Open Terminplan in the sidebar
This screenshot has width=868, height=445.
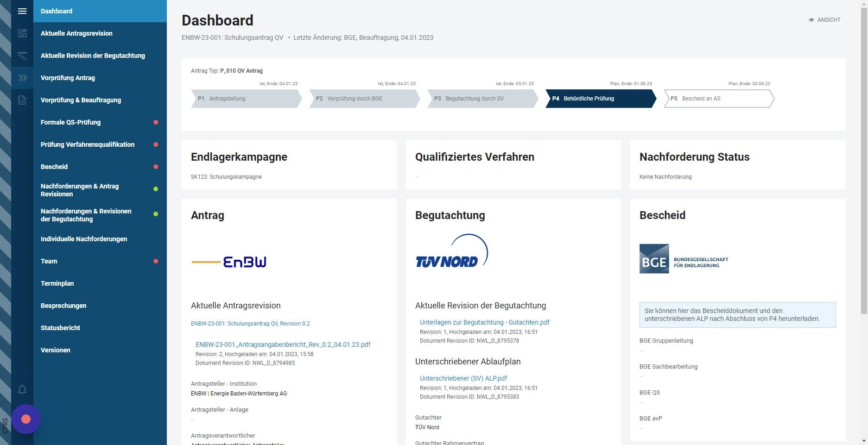click(100, 283)
